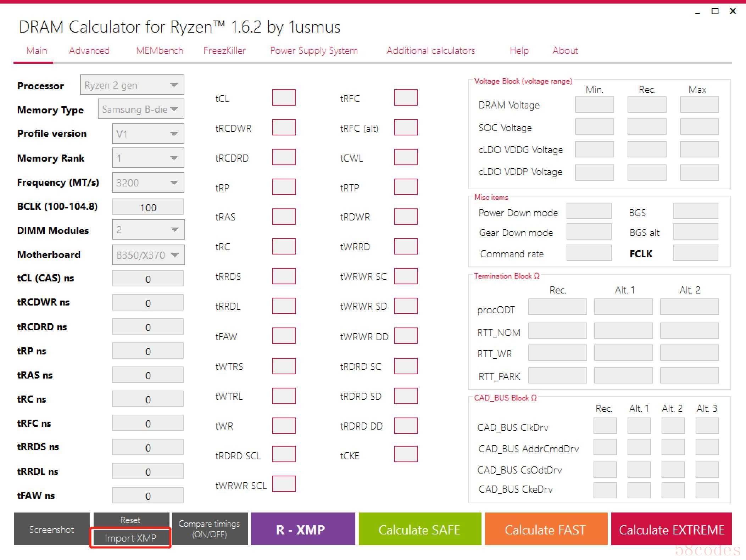The image size is (746, 560).
Task: Click the tWRWR SCL timing box
Action: tap(284, 484)
